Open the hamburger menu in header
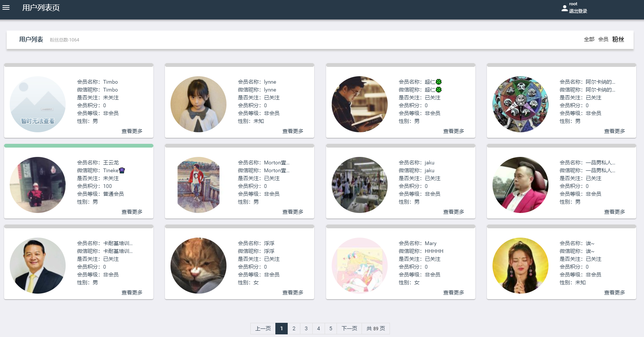The height and width of the screenshot is (337, 644). (x=6, y=7)
